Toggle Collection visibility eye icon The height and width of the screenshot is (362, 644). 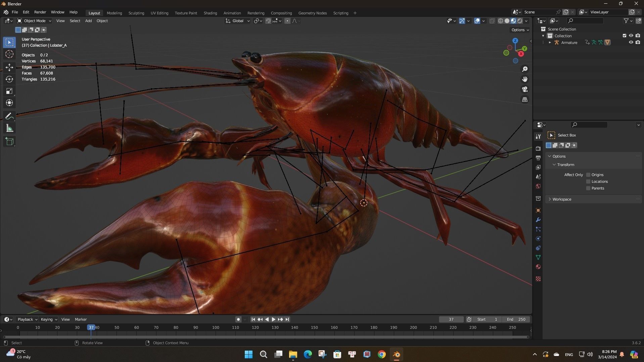click(x=631, y=36)
